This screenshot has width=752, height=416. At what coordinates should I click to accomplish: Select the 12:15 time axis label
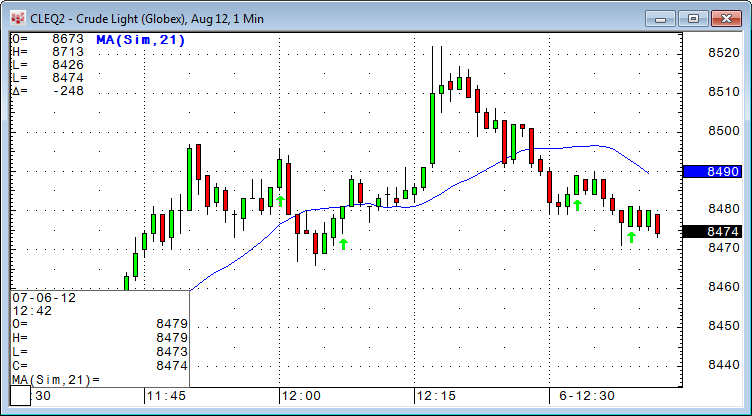click(x=437, y=396)
